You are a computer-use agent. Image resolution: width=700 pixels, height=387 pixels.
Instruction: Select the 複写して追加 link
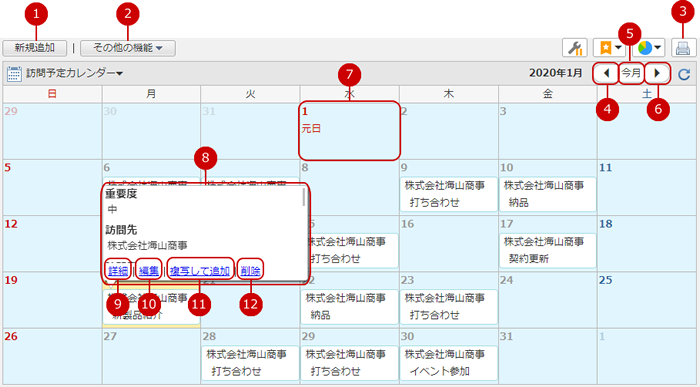(x=200, y=270)
